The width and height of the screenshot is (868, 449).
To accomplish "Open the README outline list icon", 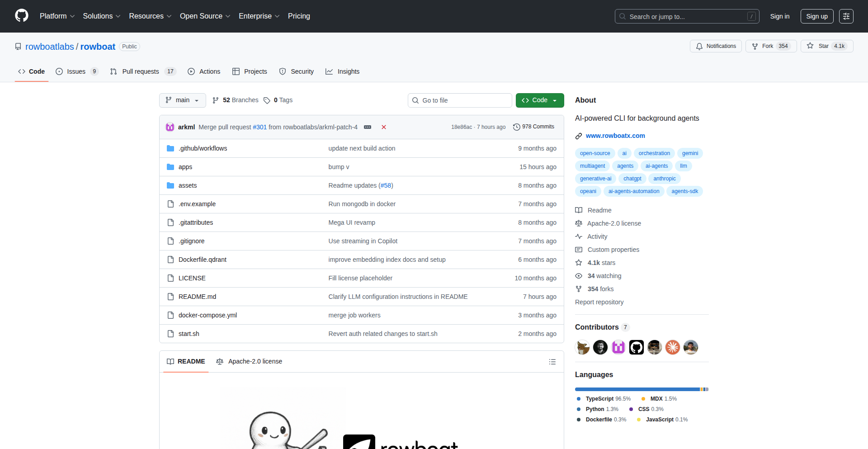I will (552, 362).
